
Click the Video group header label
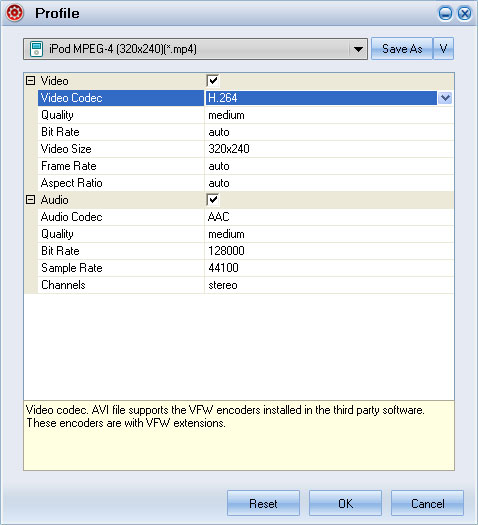click(x=54, y=81)
